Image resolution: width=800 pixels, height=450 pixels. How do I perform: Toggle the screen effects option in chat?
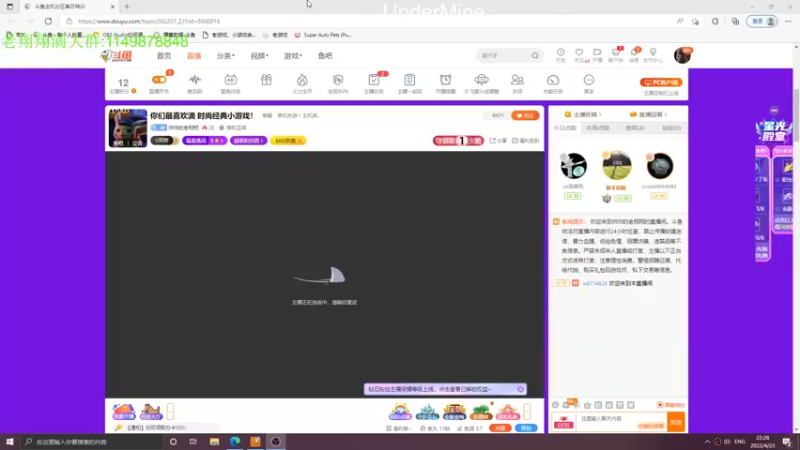(670, 405)
